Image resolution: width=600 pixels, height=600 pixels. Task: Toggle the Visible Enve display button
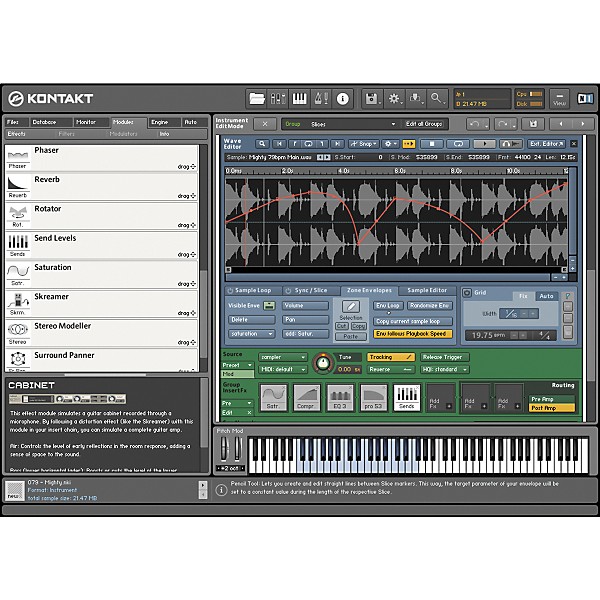pos(269,305)
